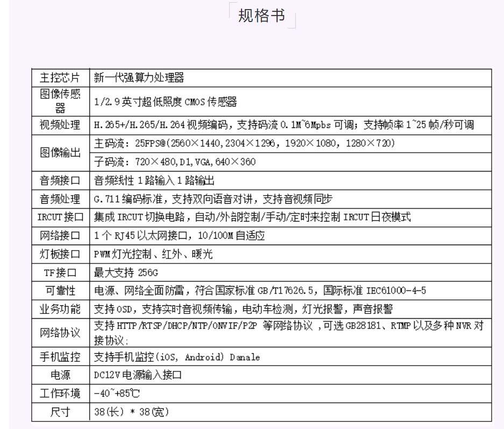Image resolution: width=504 pixels, height=429 pixels.
Task: Select the IRCUT接口 label cell
Action: coord(60,218)
